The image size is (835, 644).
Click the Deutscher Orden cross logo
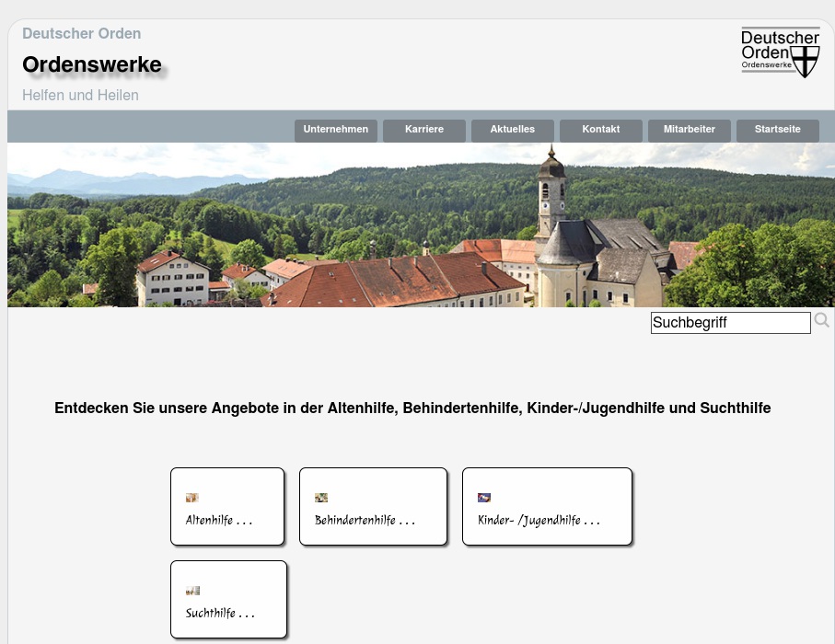[x=780, y=53]
